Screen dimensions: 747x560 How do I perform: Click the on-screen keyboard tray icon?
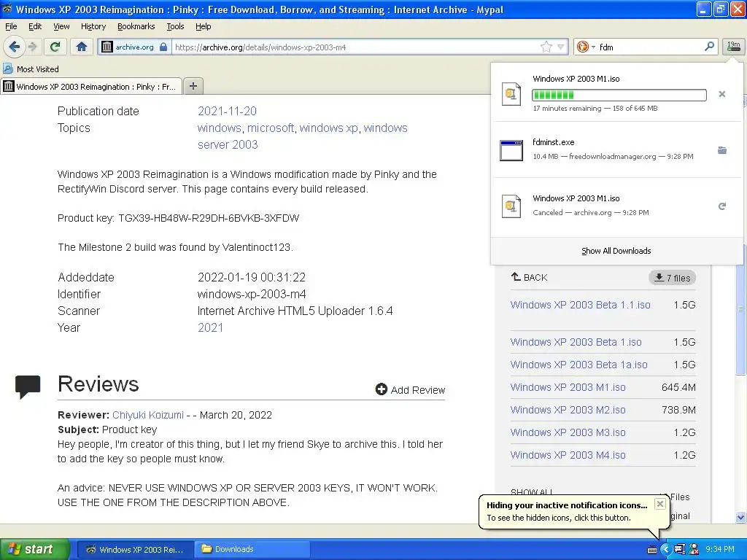(x=652, y=550)
